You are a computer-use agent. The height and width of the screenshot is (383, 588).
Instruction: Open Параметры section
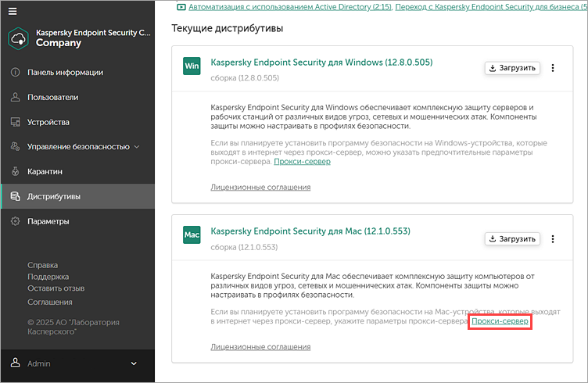48,221
